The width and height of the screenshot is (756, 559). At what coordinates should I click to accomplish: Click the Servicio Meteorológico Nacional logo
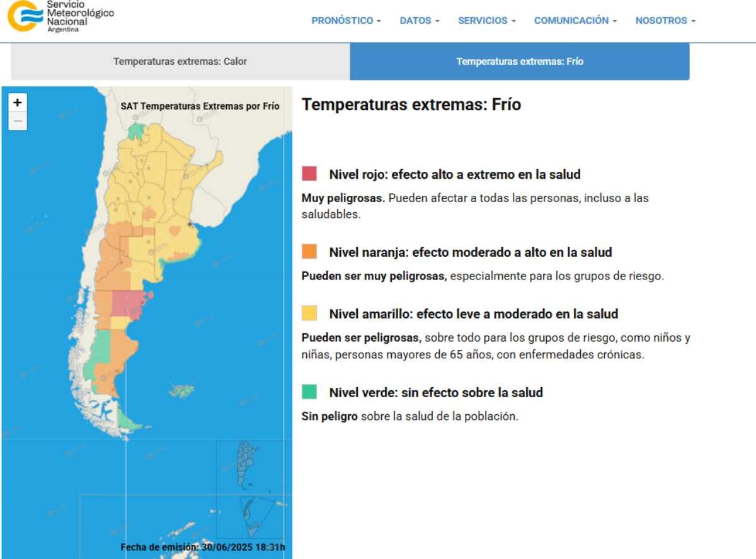(60, 17)
